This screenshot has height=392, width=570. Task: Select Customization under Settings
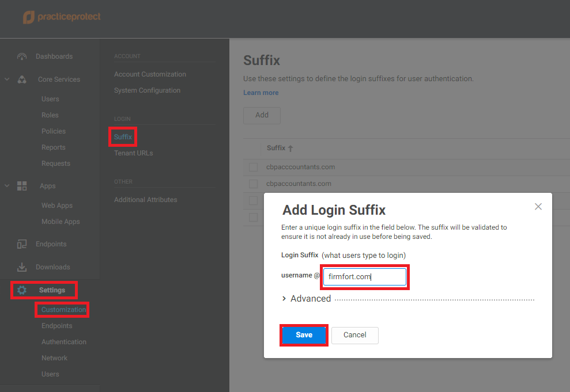[x=63, y=310]
